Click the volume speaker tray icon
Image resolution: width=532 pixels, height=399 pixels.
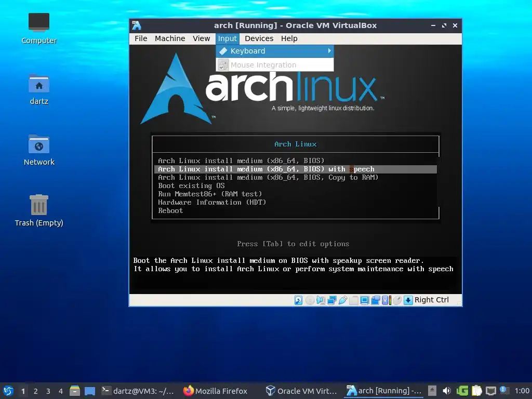(x=447, y=391)
